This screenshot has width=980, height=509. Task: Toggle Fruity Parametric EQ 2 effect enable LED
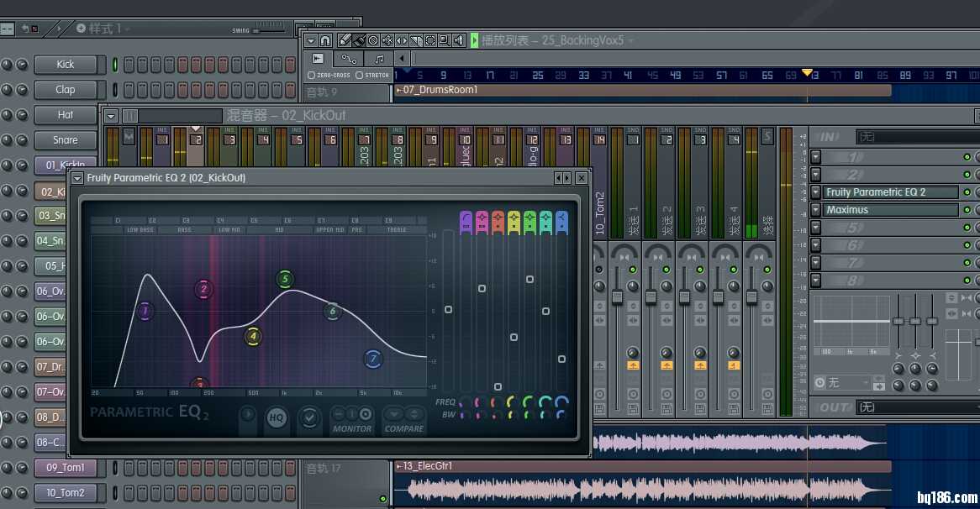tap(967, 192)
